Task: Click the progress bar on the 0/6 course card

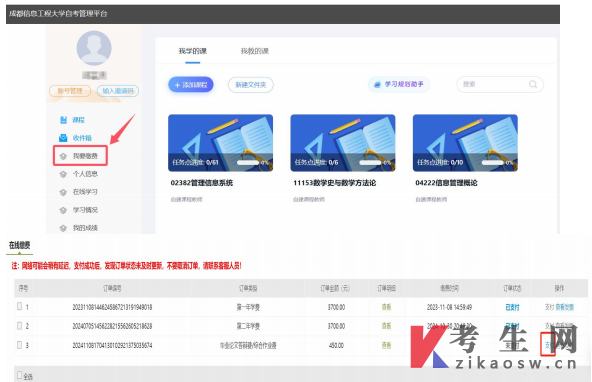Action: [370, 163]
